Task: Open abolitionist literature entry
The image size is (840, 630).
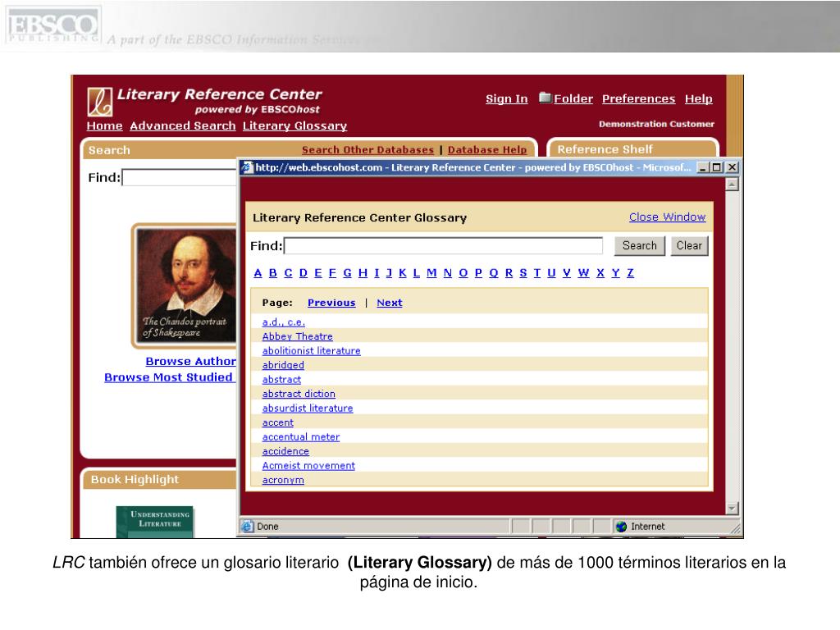Action: [311, 351]
